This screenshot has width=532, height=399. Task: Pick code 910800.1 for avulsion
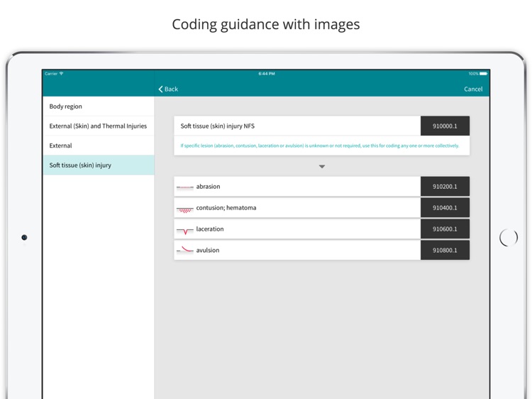pyautogui.click(x=445, y=251)
